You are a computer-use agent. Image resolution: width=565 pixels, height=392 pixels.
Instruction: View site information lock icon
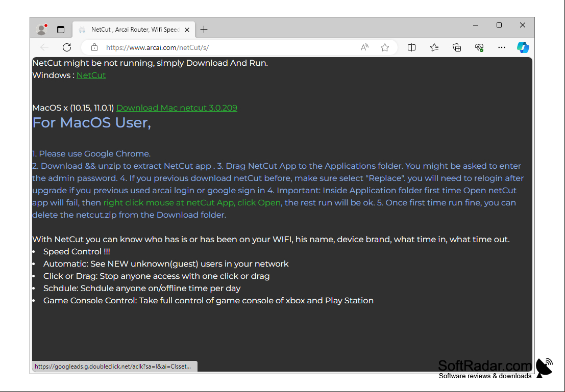point(94,47)
